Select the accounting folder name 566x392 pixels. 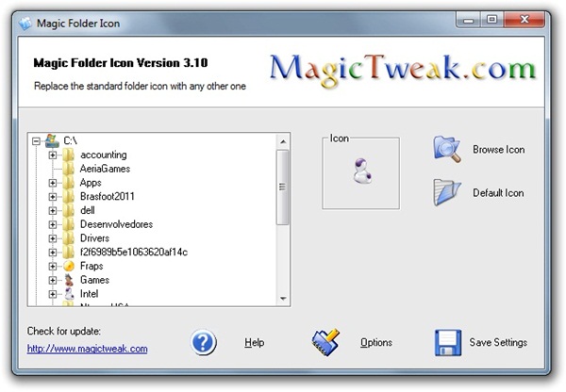pos(103,155)
